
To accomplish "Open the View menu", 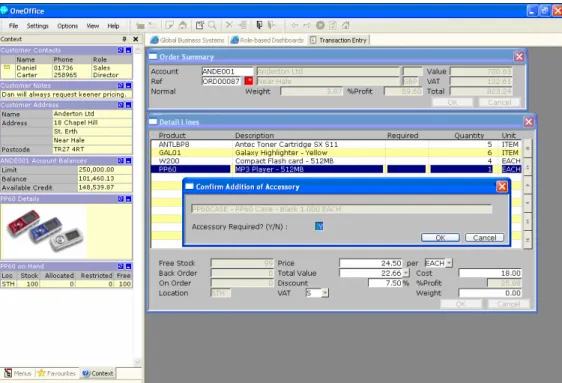I will coord(92,26).
